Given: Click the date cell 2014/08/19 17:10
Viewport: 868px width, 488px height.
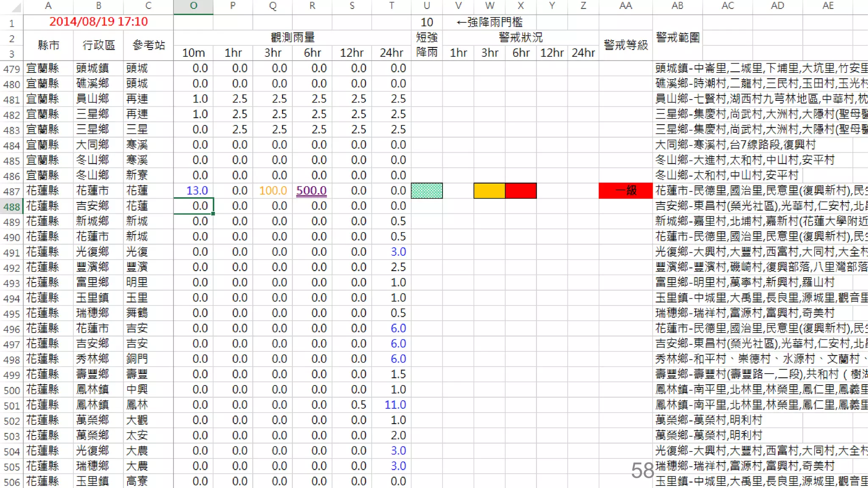Looking at the screenshot, I should point(98,22).
